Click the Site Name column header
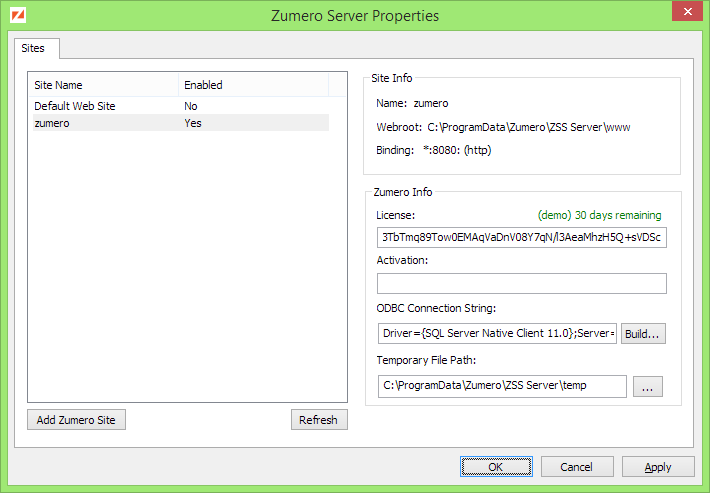 point(58,85)
